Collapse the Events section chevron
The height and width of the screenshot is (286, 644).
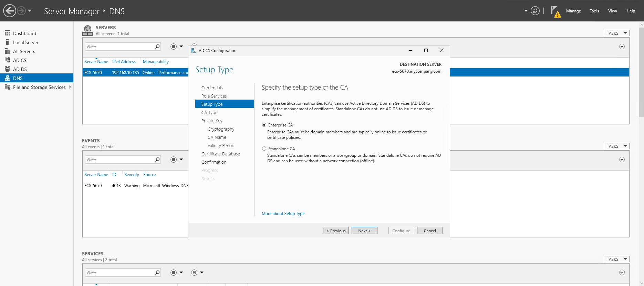tap(622, 160)
